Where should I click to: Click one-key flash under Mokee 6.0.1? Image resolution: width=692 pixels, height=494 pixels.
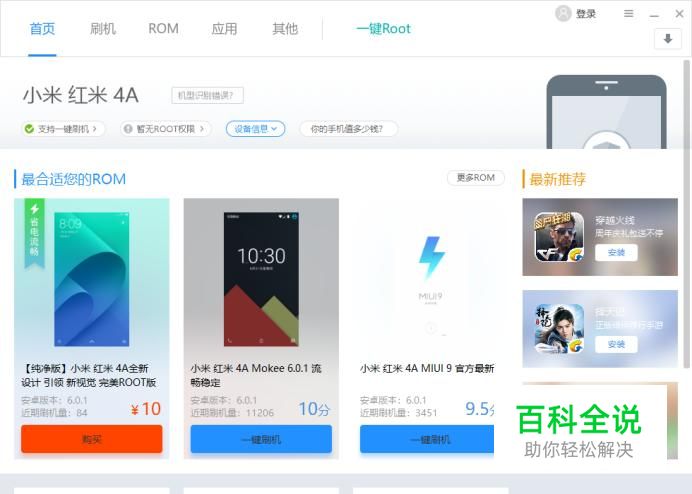pos(261,439)
